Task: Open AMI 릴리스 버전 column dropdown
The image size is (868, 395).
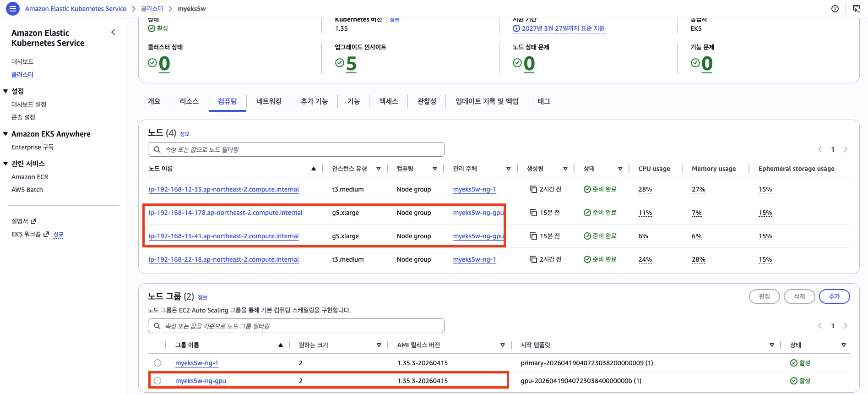Action: [x=503, y=345]
